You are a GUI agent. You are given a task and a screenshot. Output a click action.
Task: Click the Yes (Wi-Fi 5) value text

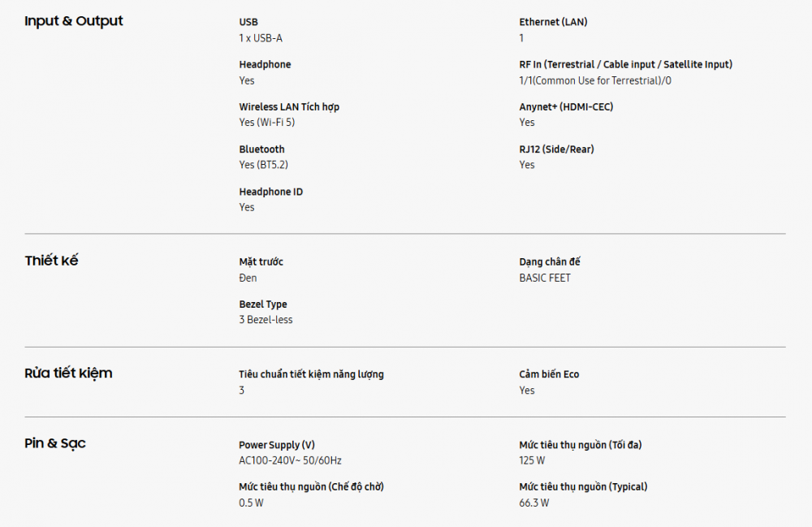[266, 123]
